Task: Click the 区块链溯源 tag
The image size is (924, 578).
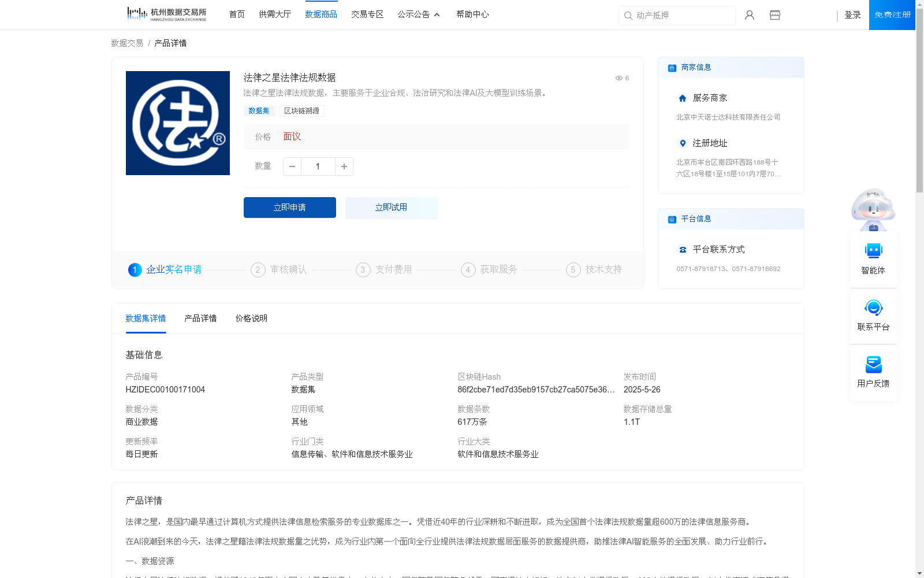Action: (301, 111)
